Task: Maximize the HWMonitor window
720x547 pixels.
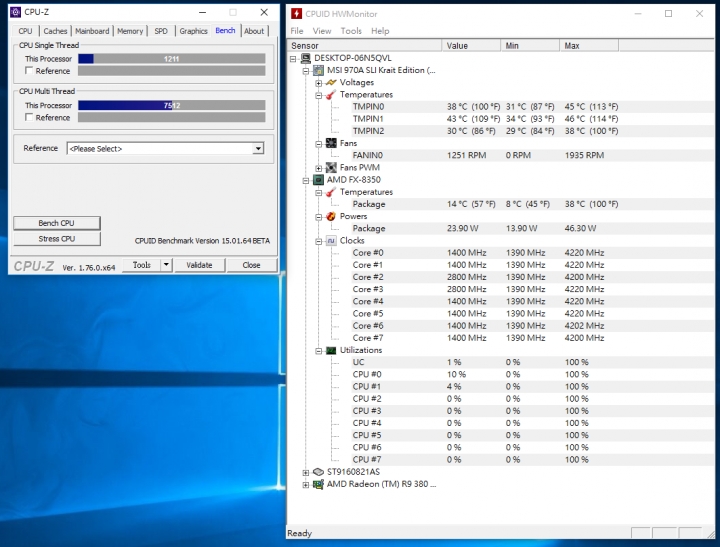Action: pyautogui.click(x=669, y=14)
